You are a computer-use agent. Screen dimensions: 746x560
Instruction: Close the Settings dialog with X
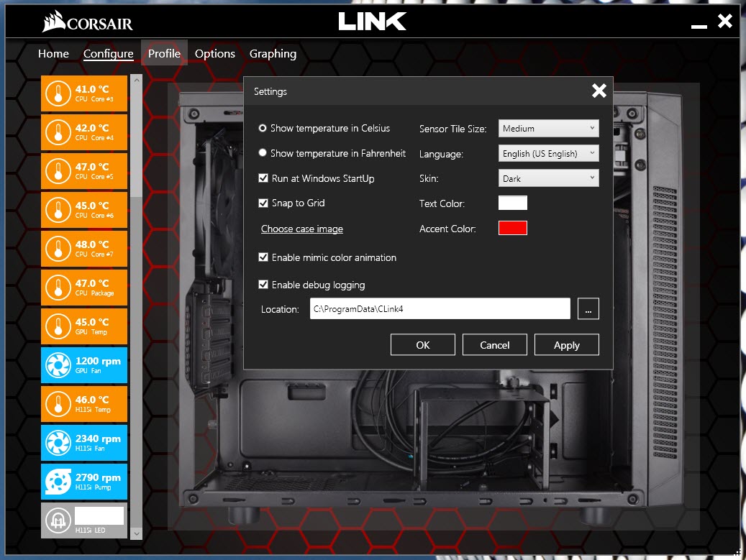599,91
